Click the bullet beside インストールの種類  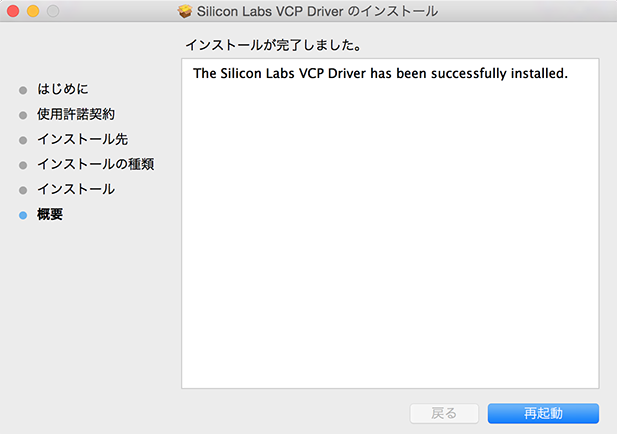23,165
